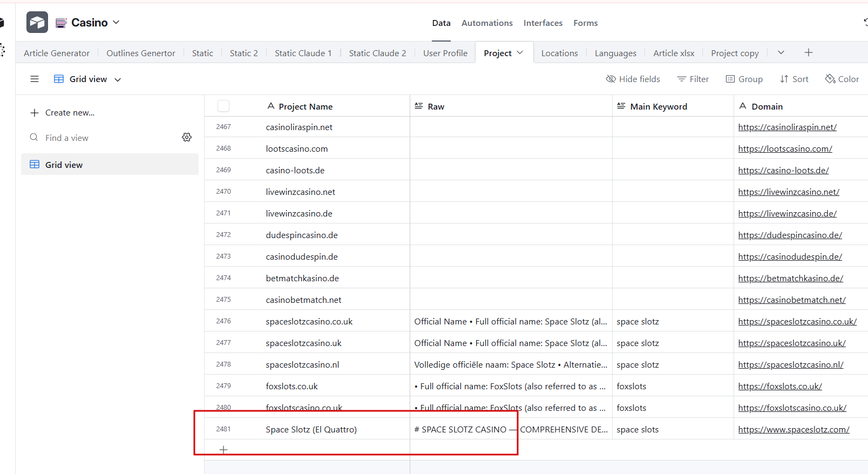868x474 pixels.
Task: Expand the list of all tables chevron
Action: coord(781,52)
